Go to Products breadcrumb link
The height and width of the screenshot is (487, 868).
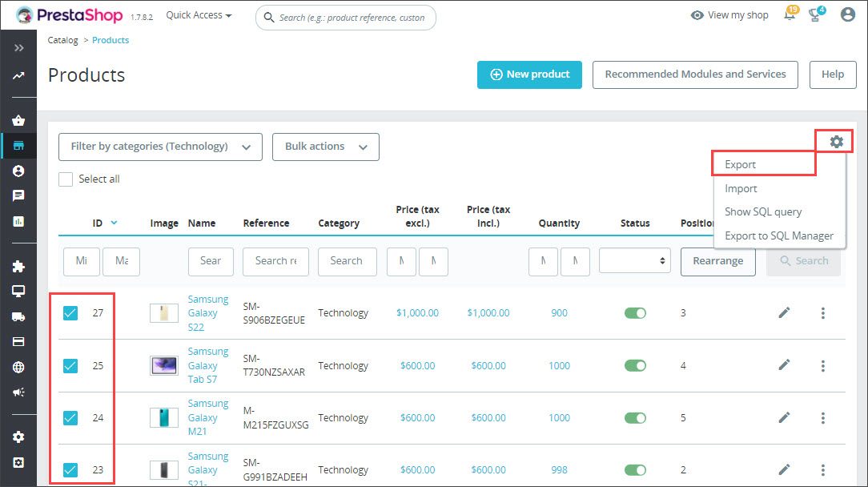(x=111, y=40)
